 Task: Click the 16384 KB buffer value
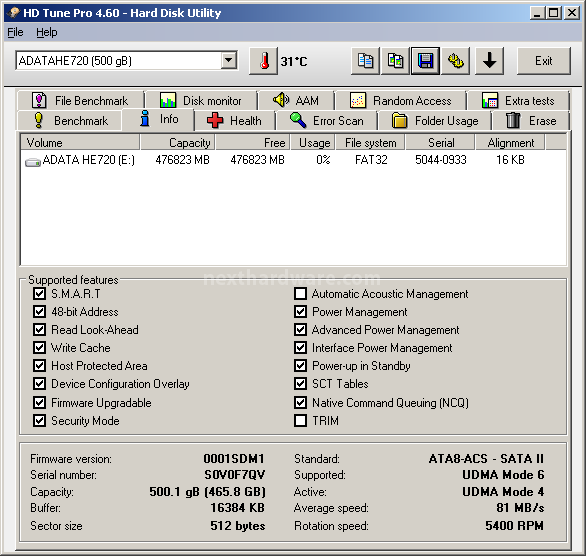click(x=237, y=508)
